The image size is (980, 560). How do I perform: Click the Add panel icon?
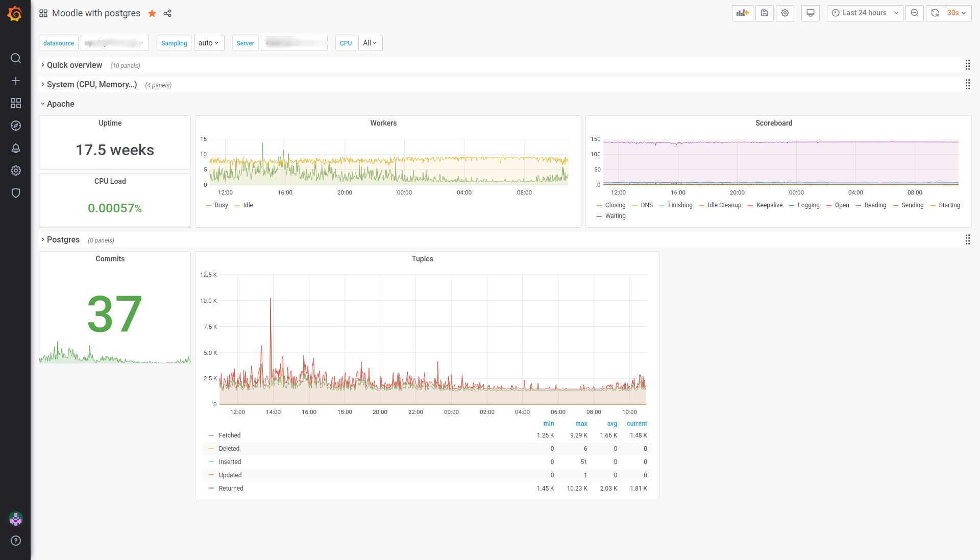click(742, 13)
